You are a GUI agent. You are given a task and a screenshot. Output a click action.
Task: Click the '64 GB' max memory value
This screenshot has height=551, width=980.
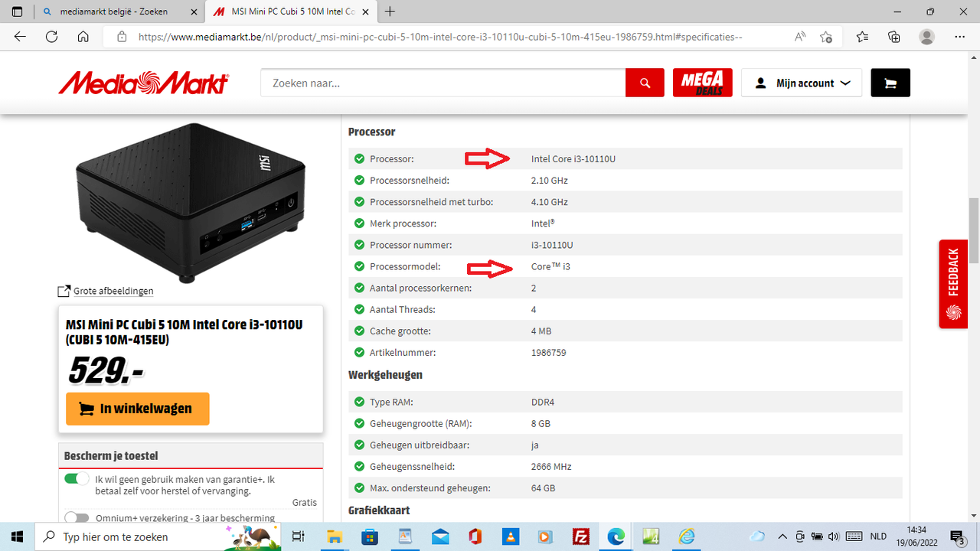tap(544, 487)
